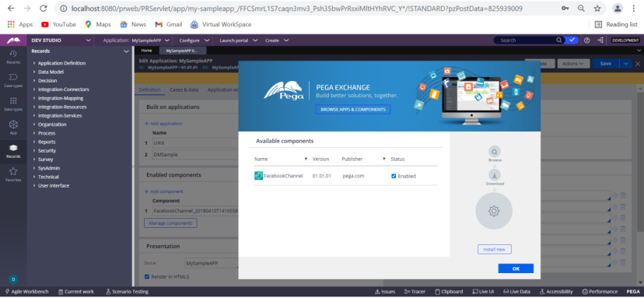Open Accessibility tool in the bottom toolbar
644x298 pixels.
pyautogui.click(x=557, y=292)
